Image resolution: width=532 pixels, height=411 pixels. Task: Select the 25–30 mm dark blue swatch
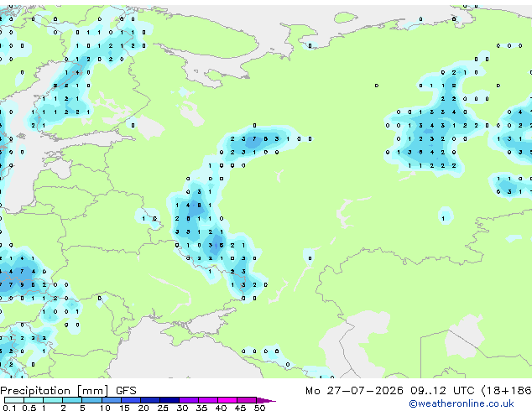[x=170, y=400]
